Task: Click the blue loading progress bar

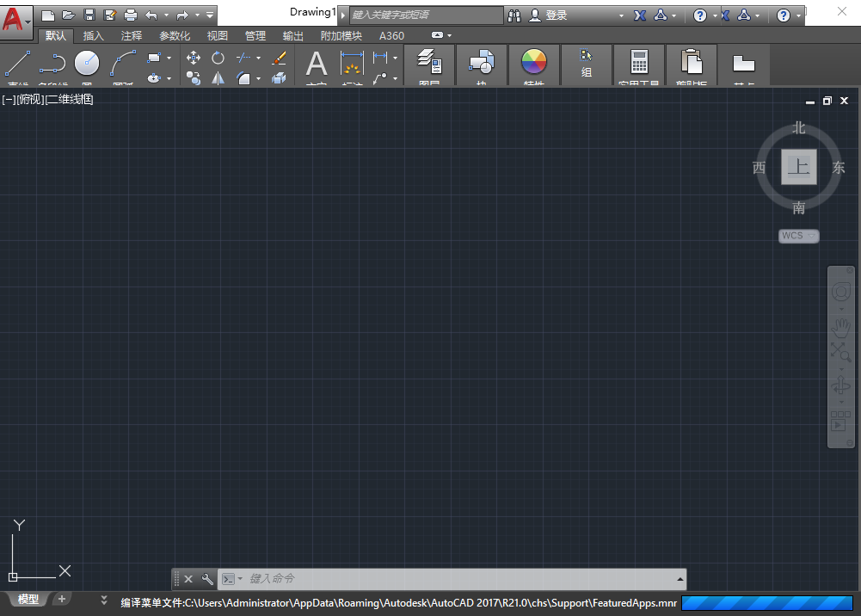Action: 766,603
